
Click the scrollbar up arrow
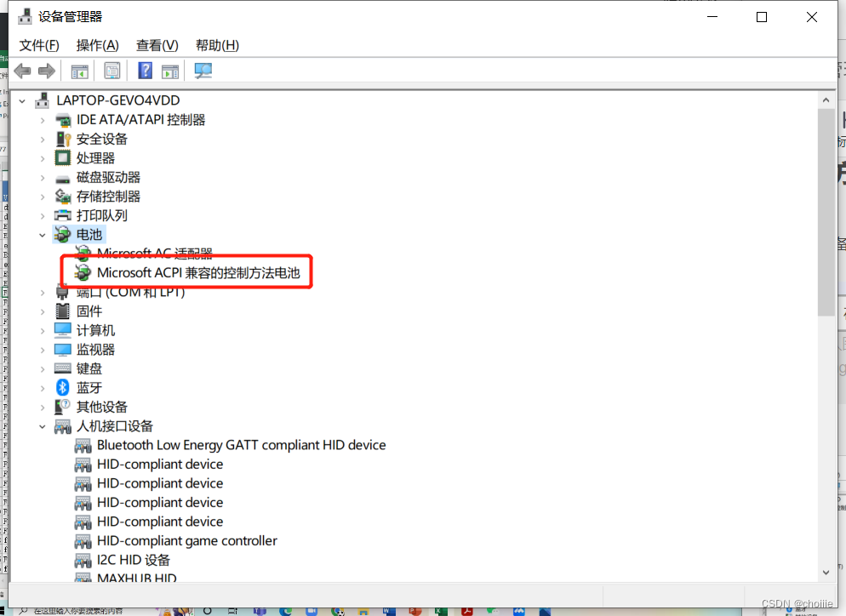point(826,100)
